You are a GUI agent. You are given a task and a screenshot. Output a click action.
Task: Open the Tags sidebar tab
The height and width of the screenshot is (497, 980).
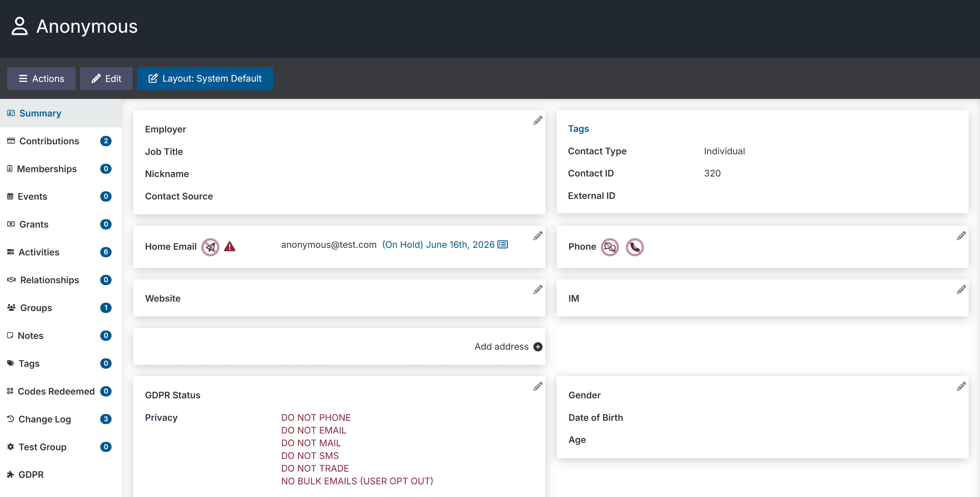pos(61,363)
